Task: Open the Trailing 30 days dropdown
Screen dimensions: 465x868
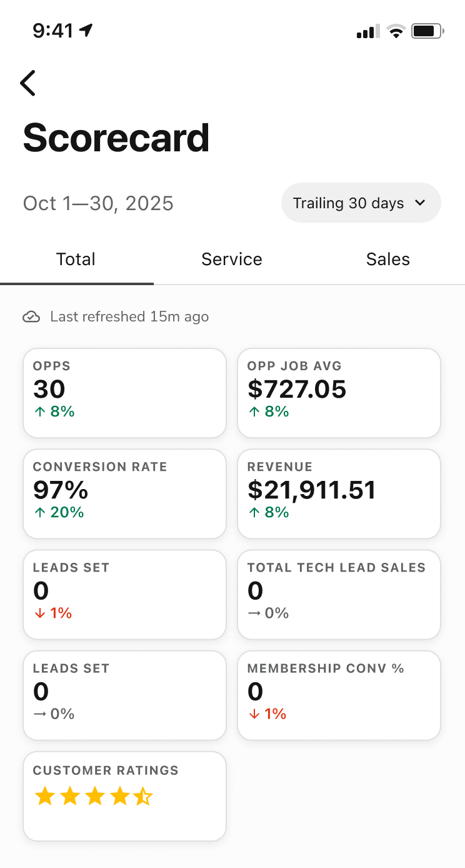Action: 361,203
